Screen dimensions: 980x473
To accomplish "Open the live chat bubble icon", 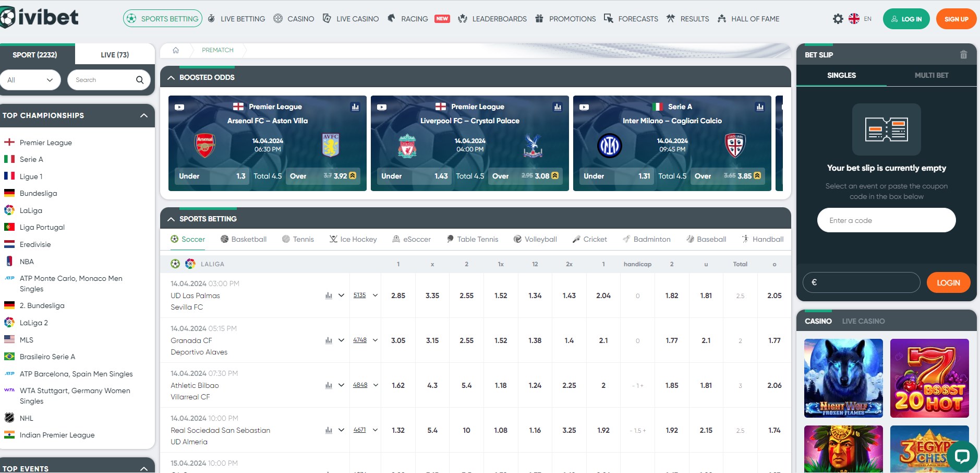I will click(962, 456).
